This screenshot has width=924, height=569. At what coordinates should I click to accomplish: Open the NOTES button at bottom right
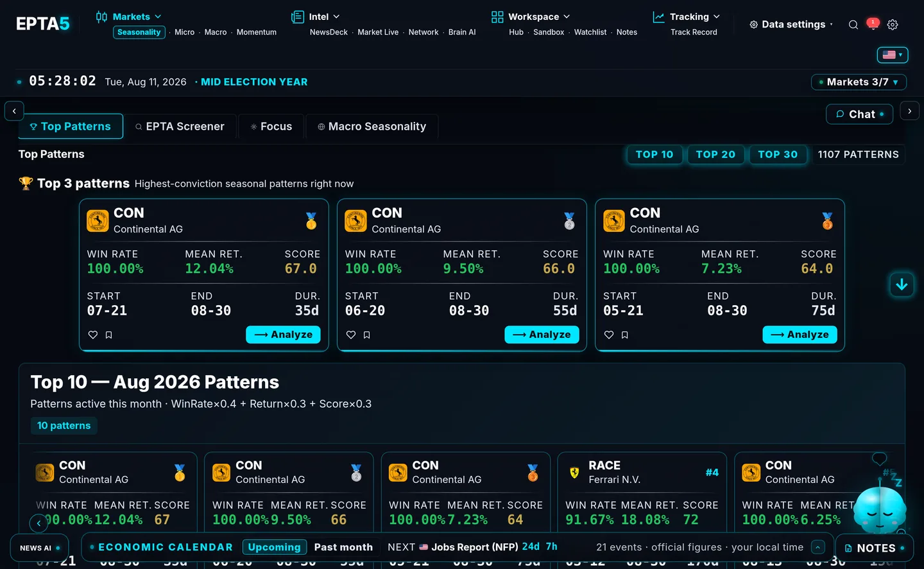pyautogui.click(x=875, y=548)
